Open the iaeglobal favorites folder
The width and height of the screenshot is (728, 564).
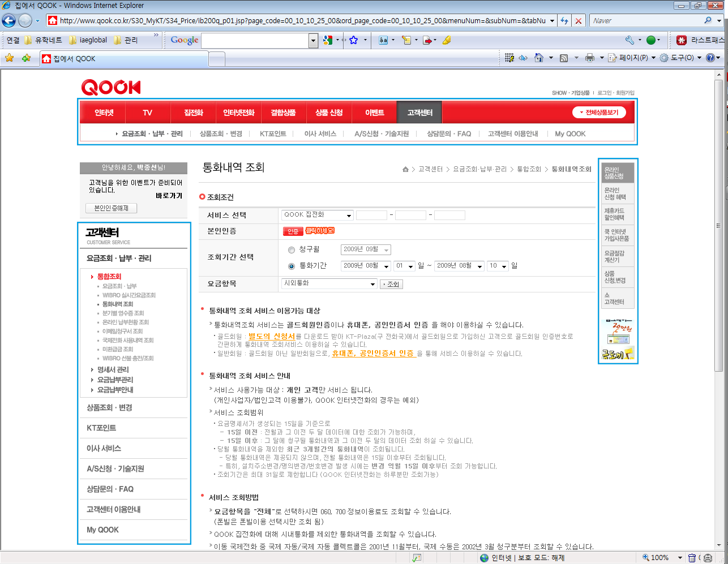coord(87,40)
